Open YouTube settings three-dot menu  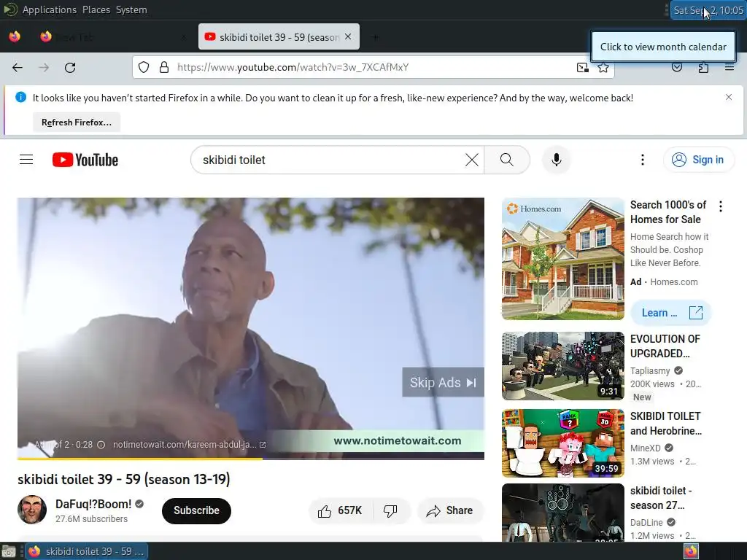[x=642, y=160]
